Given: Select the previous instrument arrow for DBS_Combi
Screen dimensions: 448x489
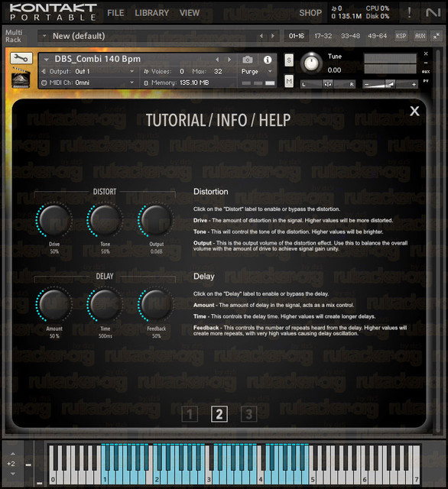Looking at the screenshot, I should tap(217, 60).
